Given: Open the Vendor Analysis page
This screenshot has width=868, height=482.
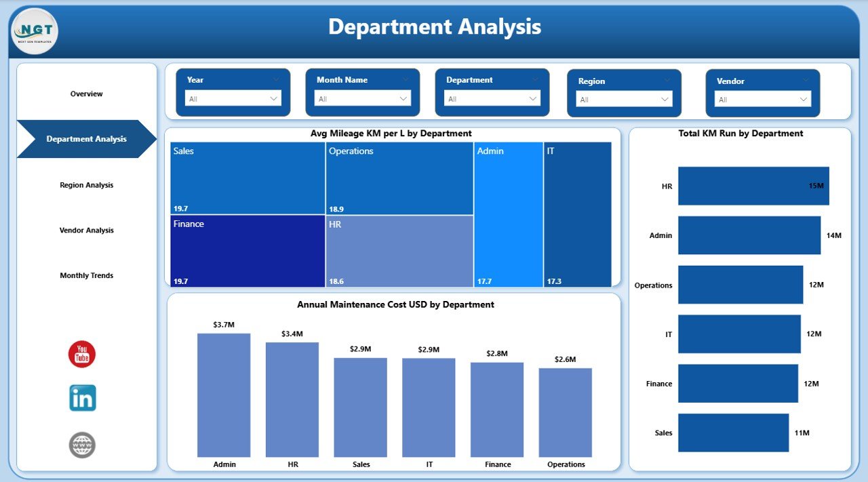Looking at the screenshot, I should pos(86,230).
